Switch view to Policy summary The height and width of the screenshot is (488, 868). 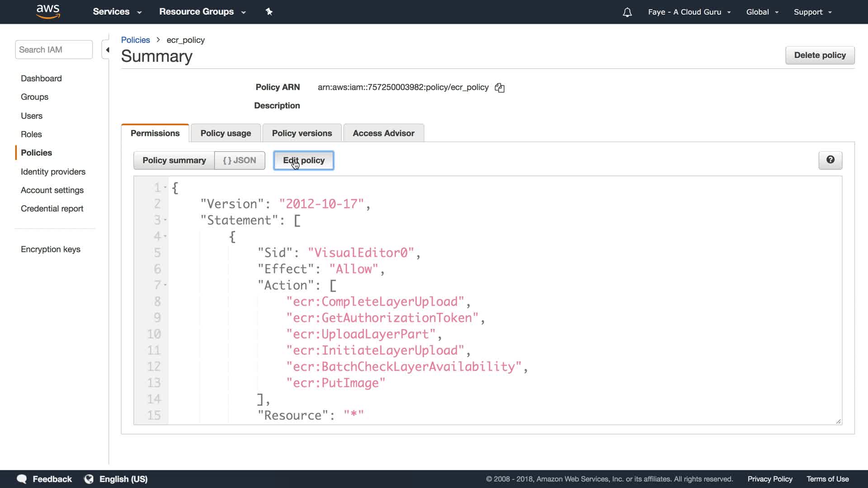tap(174, 160)
